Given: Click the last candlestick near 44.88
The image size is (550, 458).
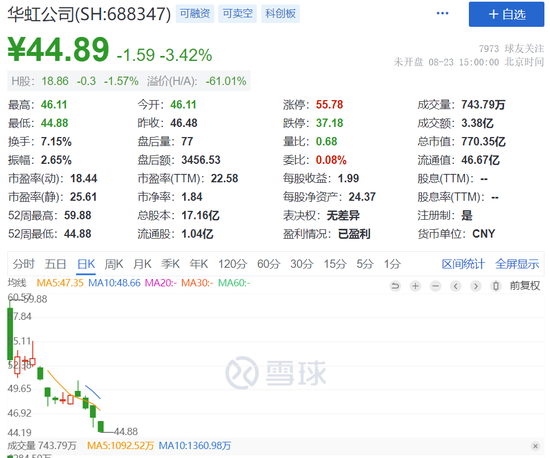Looking at the screenshot, I should 101,426.
